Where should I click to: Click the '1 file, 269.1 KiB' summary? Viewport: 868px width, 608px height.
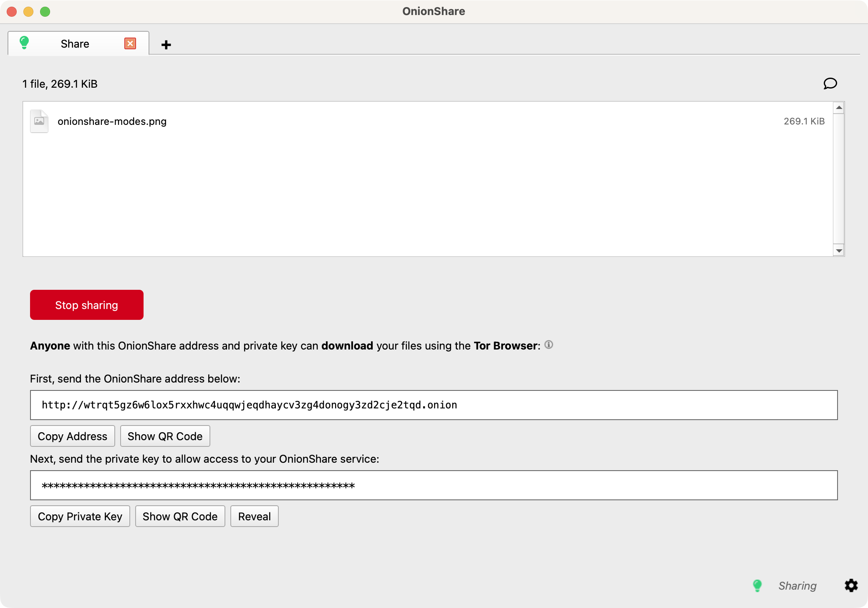tap(60, 84)
